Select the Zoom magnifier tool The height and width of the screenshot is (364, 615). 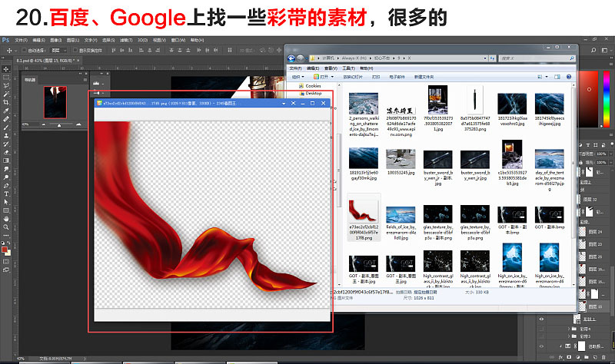pos(6,227)
